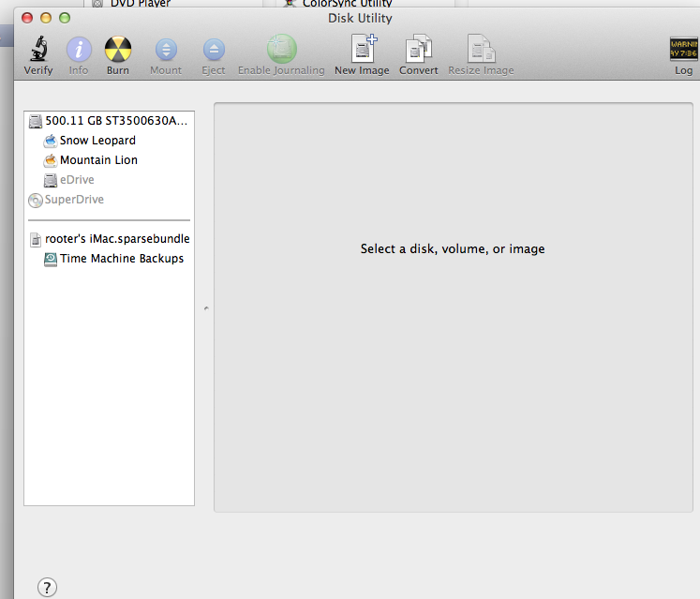Screen dimensions: 700x599
Task: Select rooter's iMac.sparsebundle image
Action: 109,239
